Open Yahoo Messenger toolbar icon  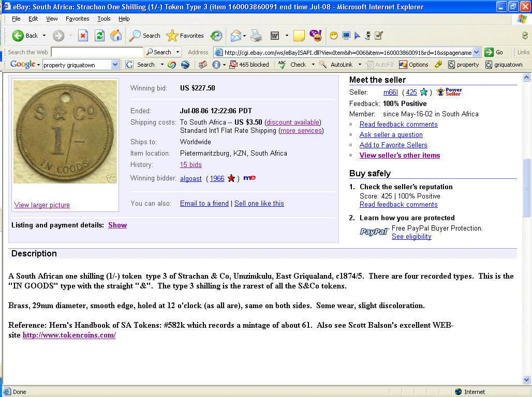point(316,36)
